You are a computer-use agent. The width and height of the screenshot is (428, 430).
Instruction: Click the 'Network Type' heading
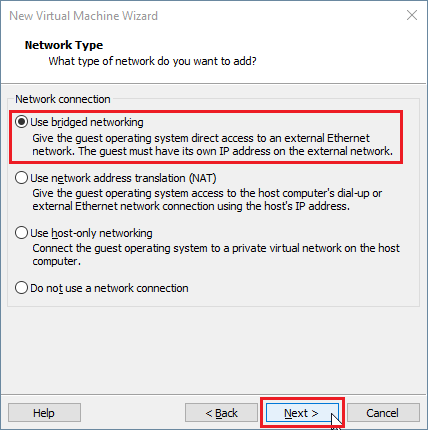pos(64,45)
